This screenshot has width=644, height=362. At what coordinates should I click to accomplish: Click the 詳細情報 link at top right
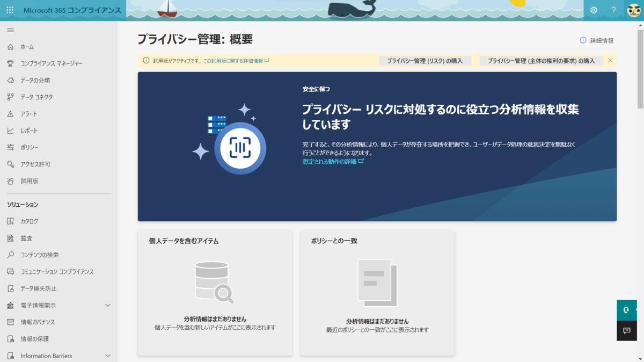point(602,40)
